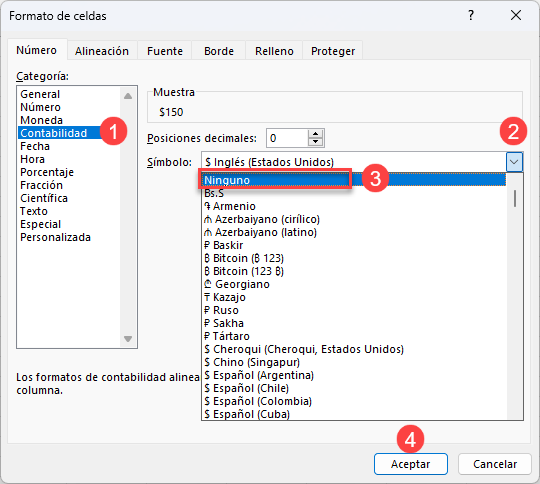Select Personalizada category
Screen dimensions: 540x484
point(69,237)
